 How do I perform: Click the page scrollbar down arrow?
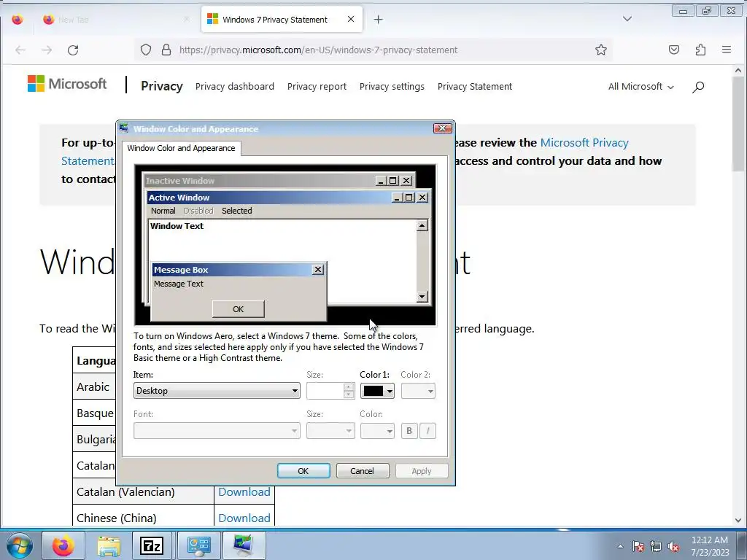pos(738,521)
